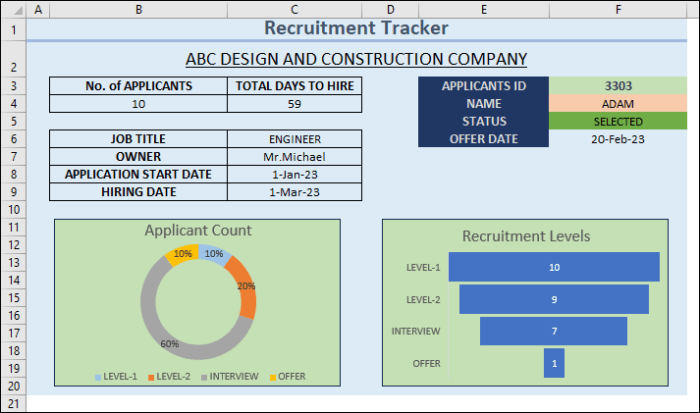Click the yellow 10% doughnut segment
This screenshot has width=700, height=413.
(183, 254)
